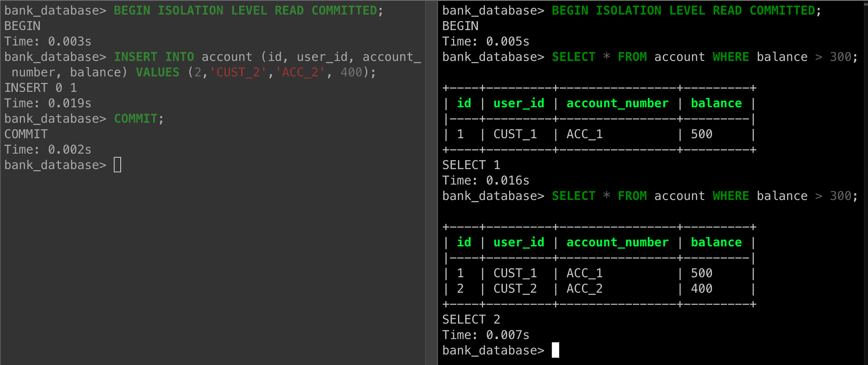Click the VALUES keyword in left pane
The width and height of the screenshot is (868, 365).
point(157,72)
